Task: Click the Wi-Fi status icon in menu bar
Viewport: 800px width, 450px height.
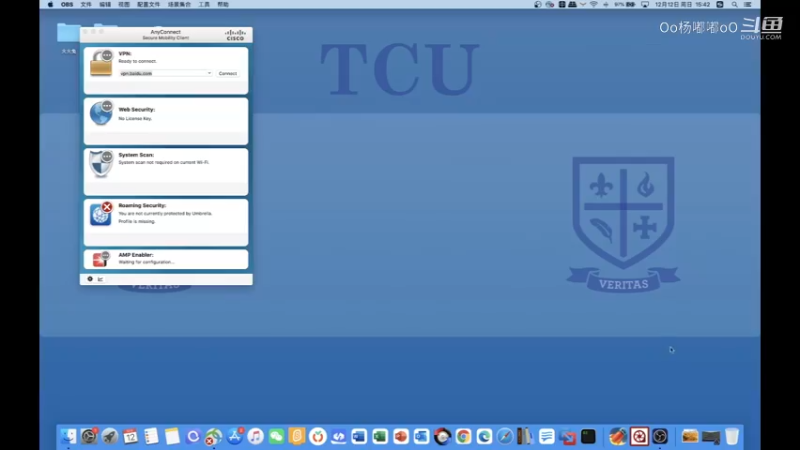Action: pyautogui.click(x=593, y=4)
